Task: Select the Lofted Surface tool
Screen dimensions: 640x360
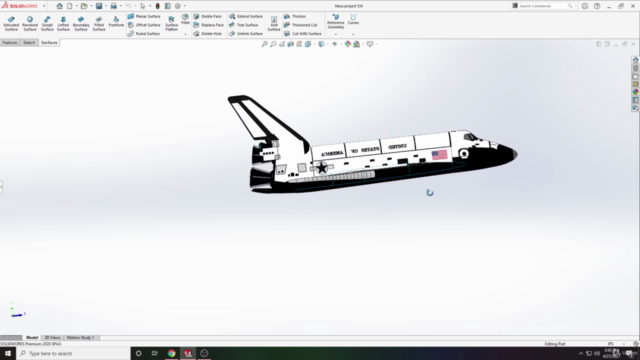Action: [63, 24]
